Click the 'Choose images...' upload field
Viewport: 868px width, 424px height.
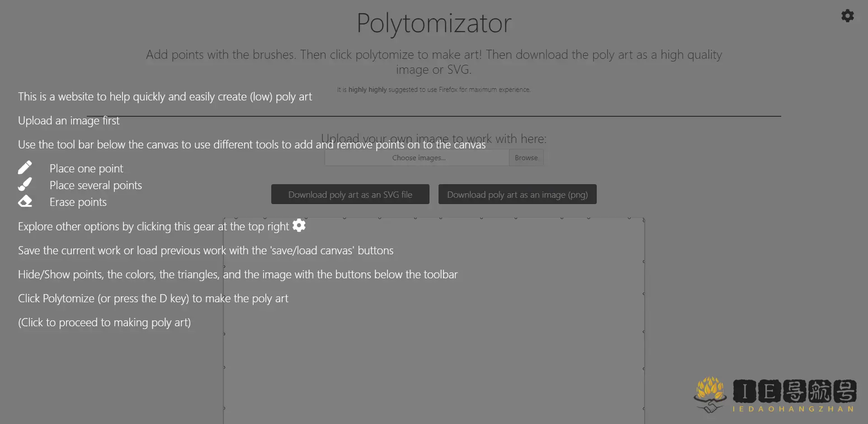click(x=417, y=157)
